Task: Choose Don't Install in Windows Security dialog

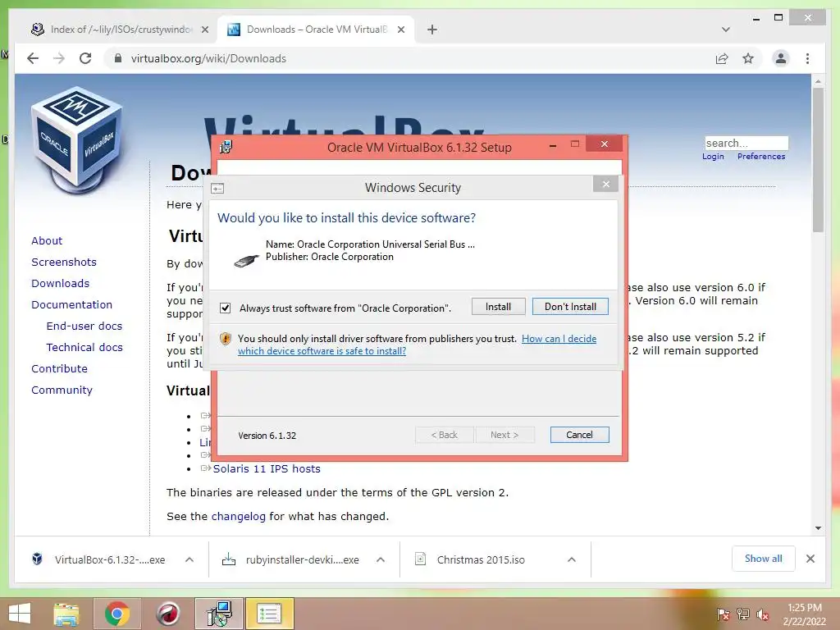Action: [x=570, y=307]
